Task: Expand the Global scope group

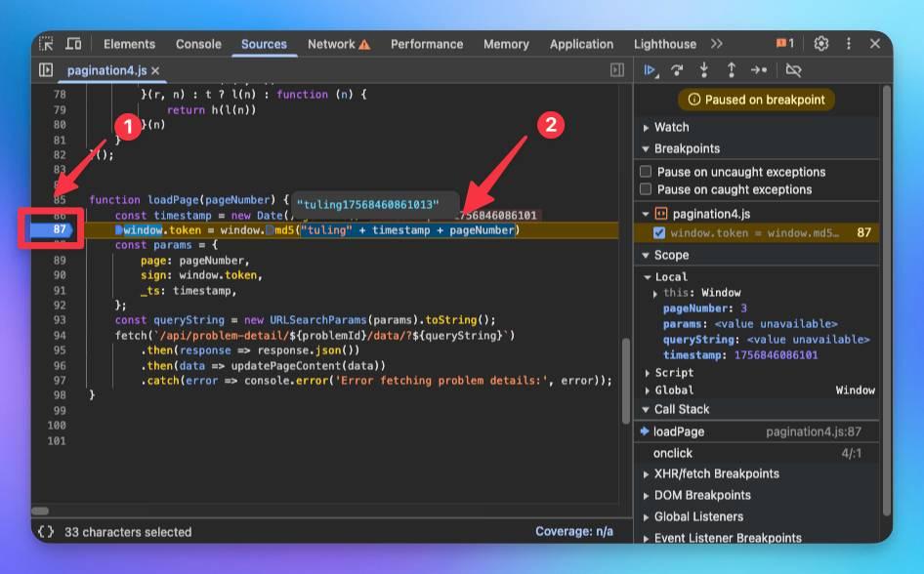Action: 648,390
